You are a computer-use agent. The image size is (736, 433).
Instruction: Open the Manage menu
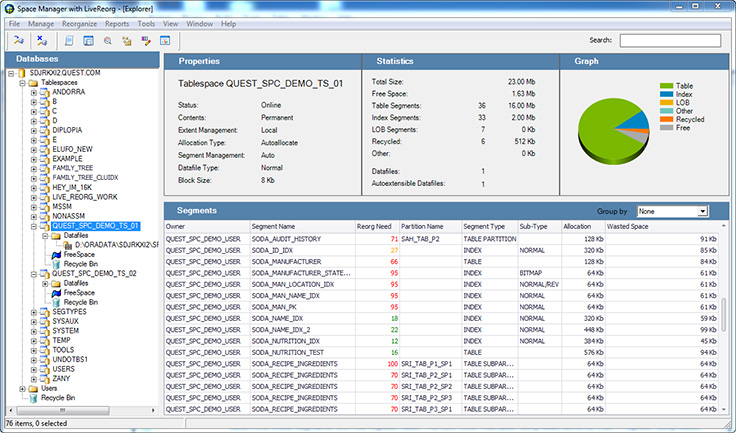pyautogui.click(x=41, y=24)
